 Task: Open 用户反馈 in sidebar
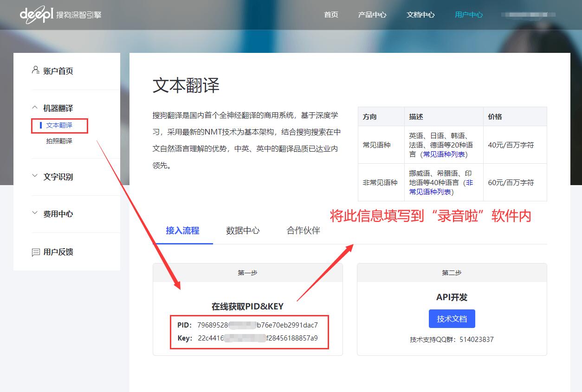click(58, 252)
